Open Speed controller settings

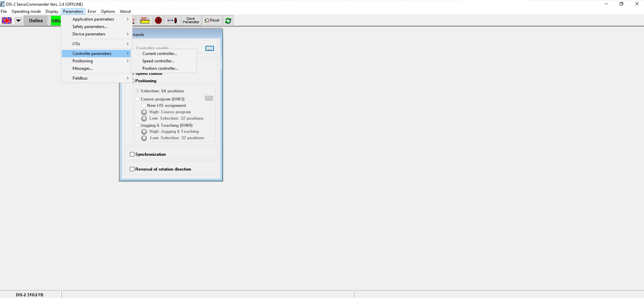point(164,61)
